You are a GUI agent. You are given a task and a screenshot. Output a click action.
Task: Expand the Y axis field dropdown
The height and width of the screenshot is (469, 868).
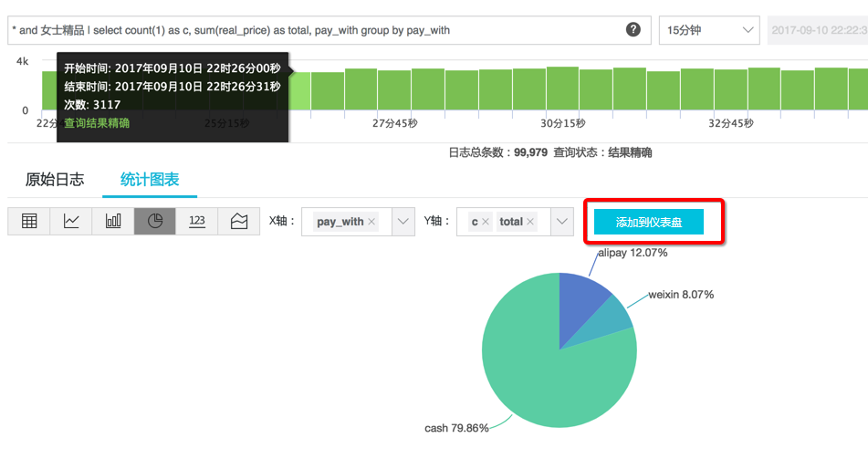point(562,222)
